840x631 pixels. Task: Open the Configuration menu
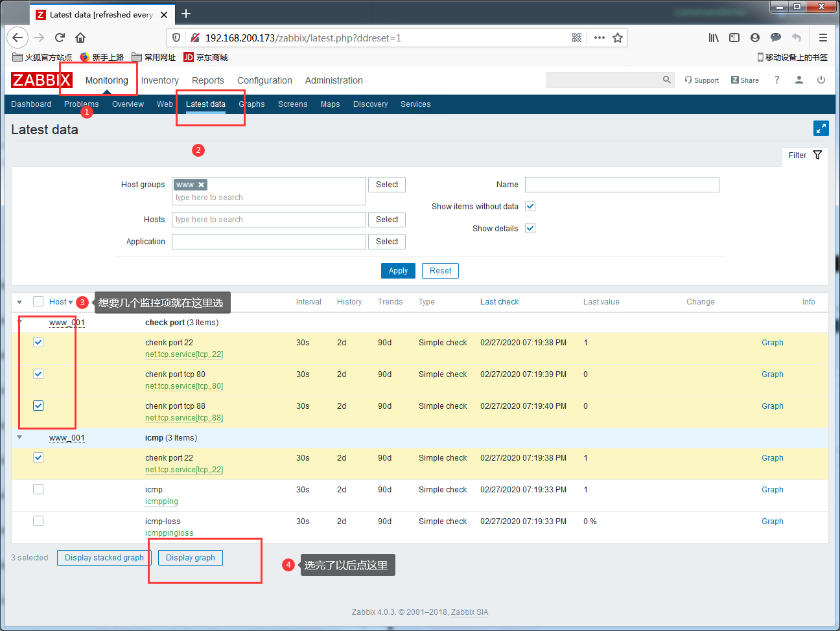click(264, 80)
